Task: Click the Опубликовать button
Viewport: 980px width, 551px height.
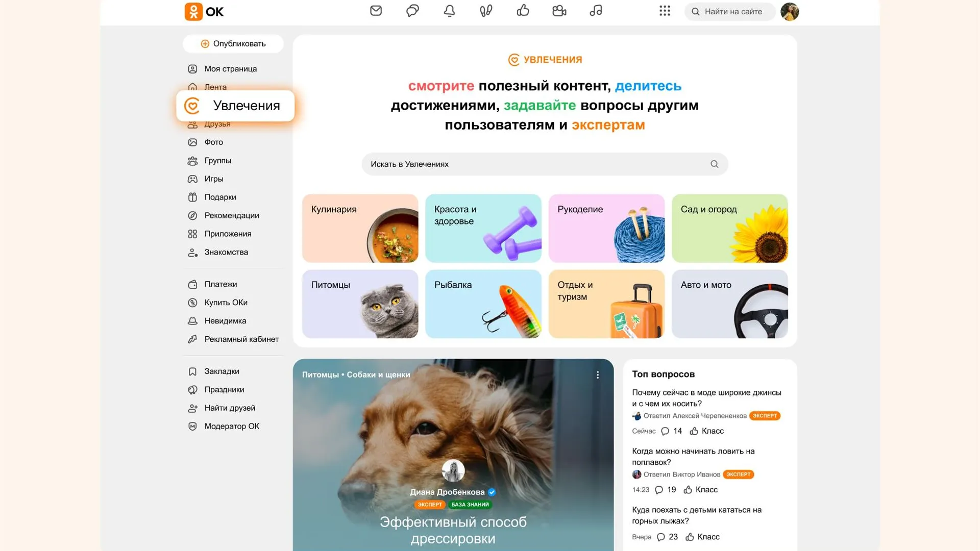Action: coord(233,43)
